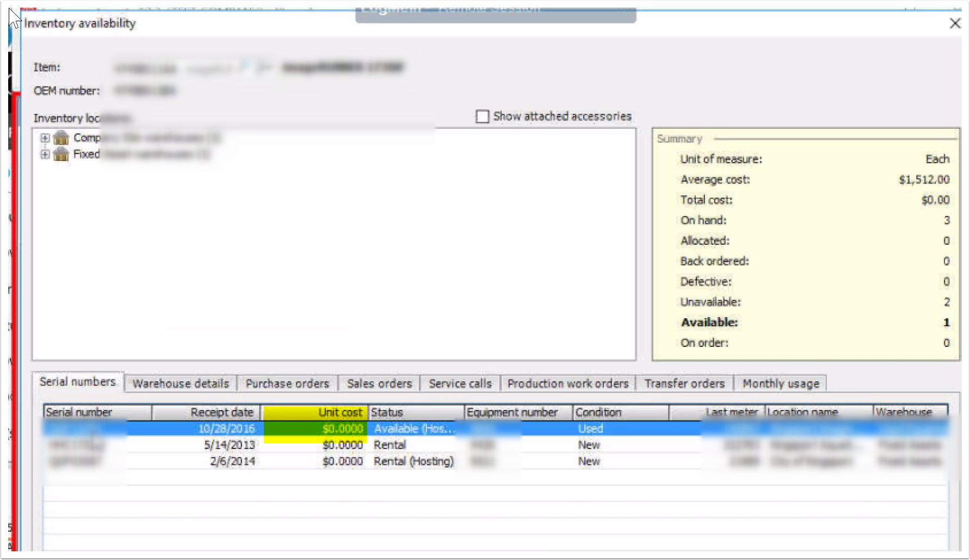Sort by Status column header
Viewport: 970px width, 560px height.
(x=416, y=413)
